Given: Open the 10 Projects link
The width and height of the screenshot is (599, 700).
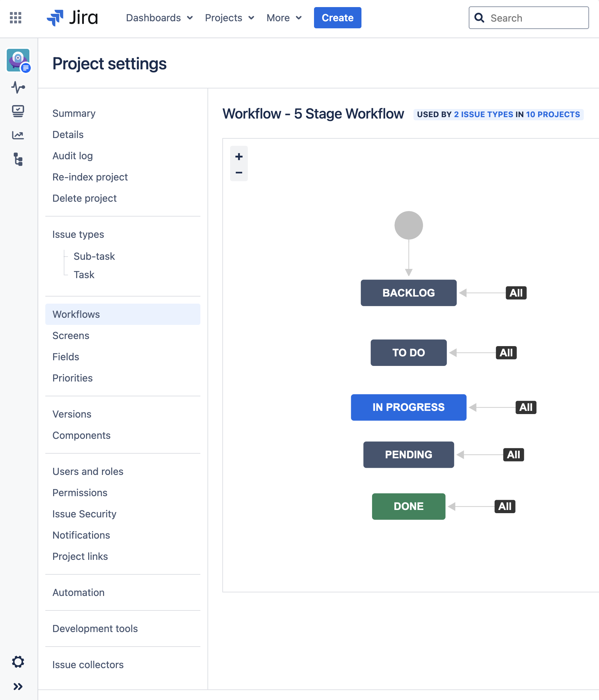Looking at the screenshot, I should pos(553,115).
